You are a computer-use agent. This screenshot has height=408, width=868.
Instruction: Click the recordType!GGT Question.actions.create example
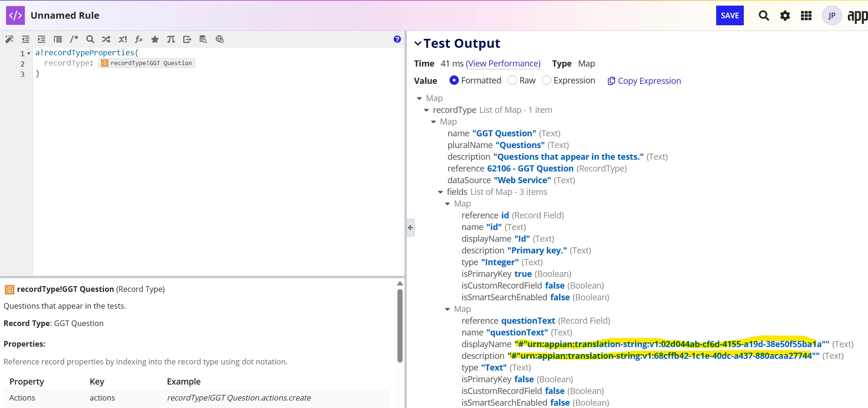coord(239,398)
